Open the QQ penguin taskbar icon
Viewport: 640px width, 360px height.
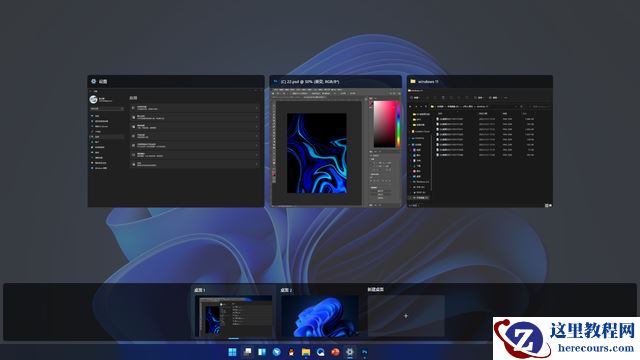click(291, 352)
